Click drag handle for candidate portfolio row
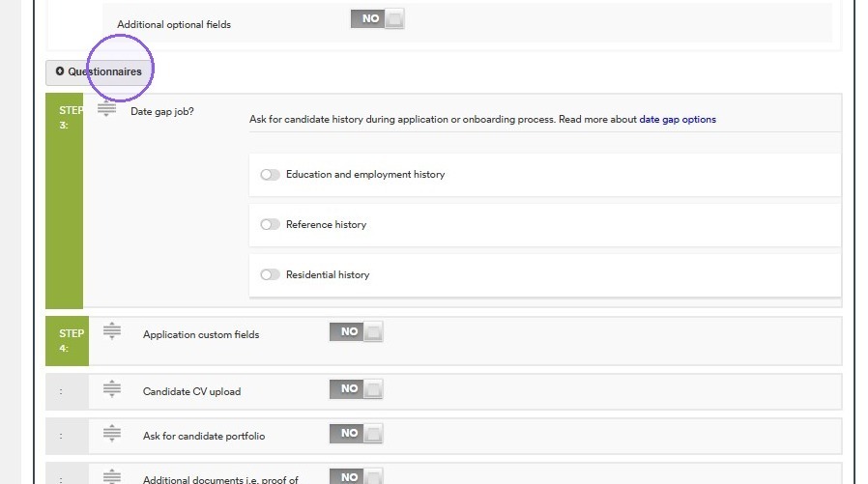 point(112,433)
